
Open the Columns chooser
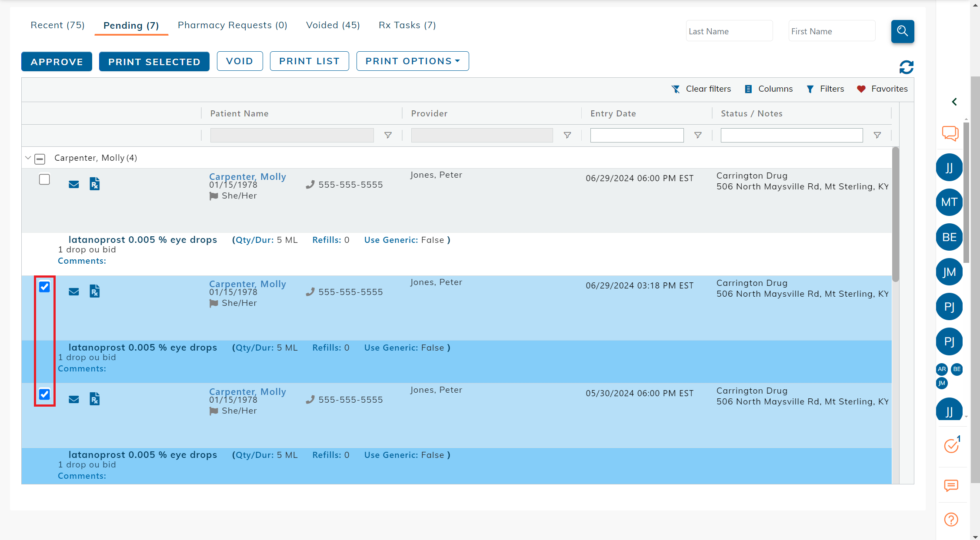point(769,89)
